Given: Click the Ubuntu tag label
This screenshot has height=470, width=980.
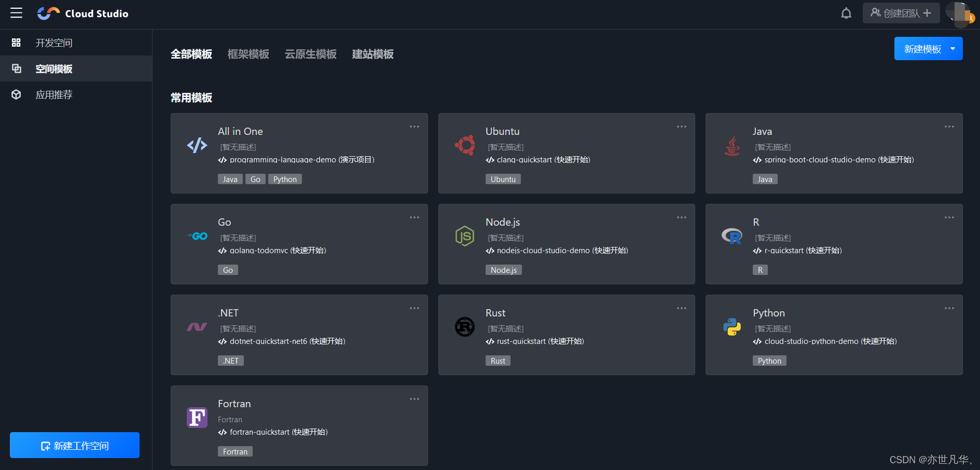Looking at the screenshot, I should tap(503, 179).
